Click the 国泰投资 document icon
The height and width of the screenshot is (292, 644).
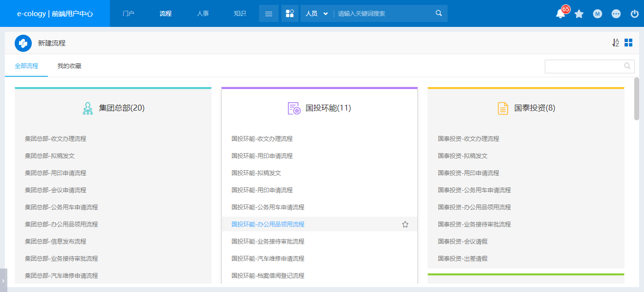click(503, 108)
